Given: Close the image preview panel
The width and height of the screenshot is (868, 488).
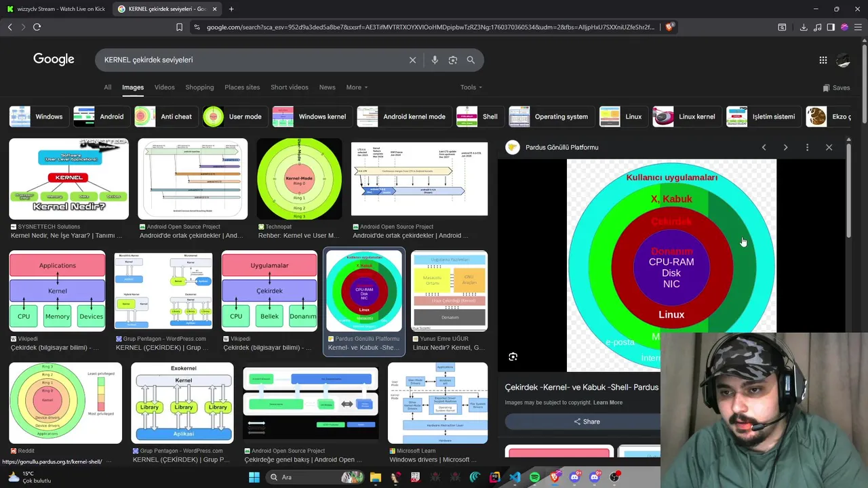Looking at the screenshot, I should pos(829,147).
